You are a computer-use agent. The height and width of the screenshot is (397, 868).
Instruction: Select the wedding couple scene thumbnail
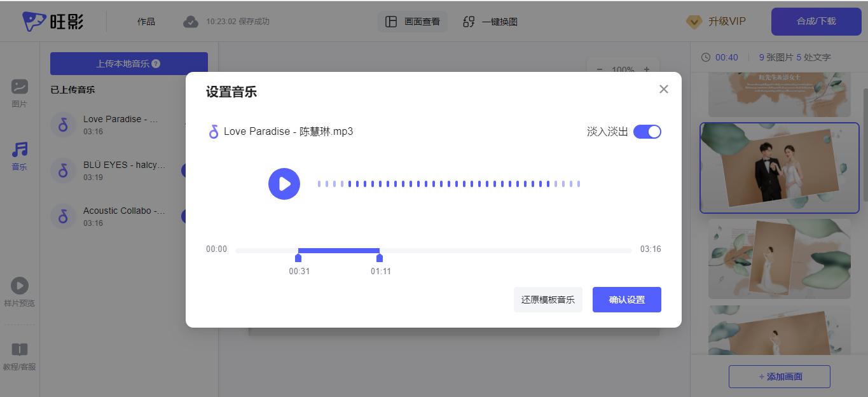(779, 168)
